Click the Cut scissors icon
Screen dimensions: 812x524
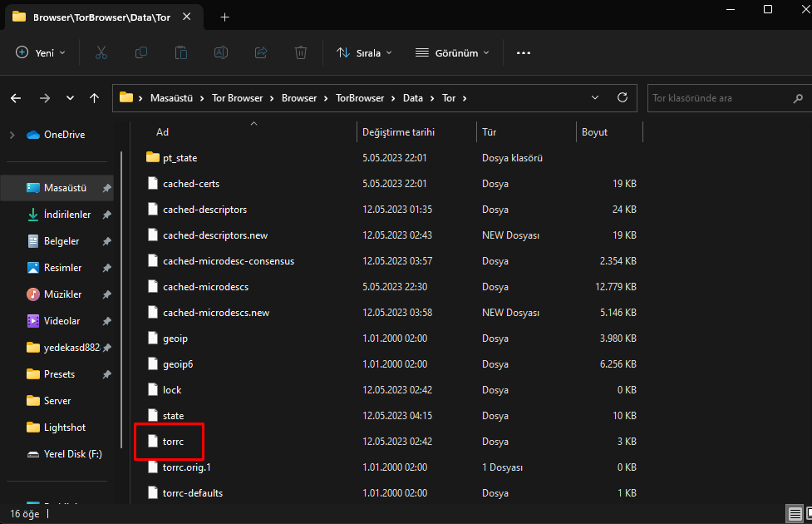click(101, 53)
